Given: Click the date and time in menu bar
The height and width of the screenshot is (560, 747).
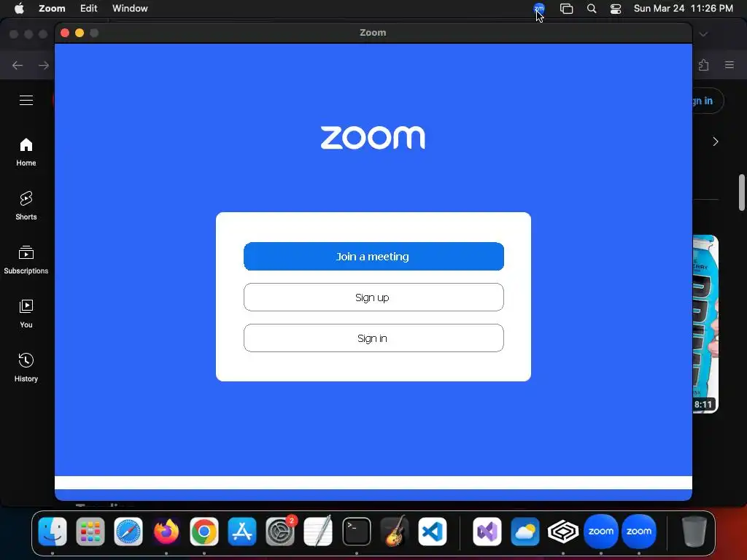Looking at the screenshot, I should (x=683, y=9).
